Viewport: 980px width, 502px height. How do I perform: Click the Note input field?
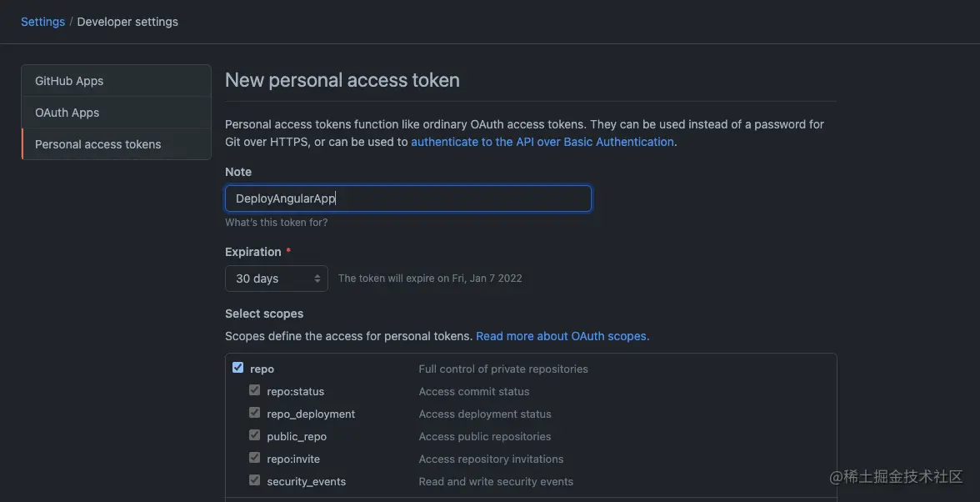coord(408,198)
